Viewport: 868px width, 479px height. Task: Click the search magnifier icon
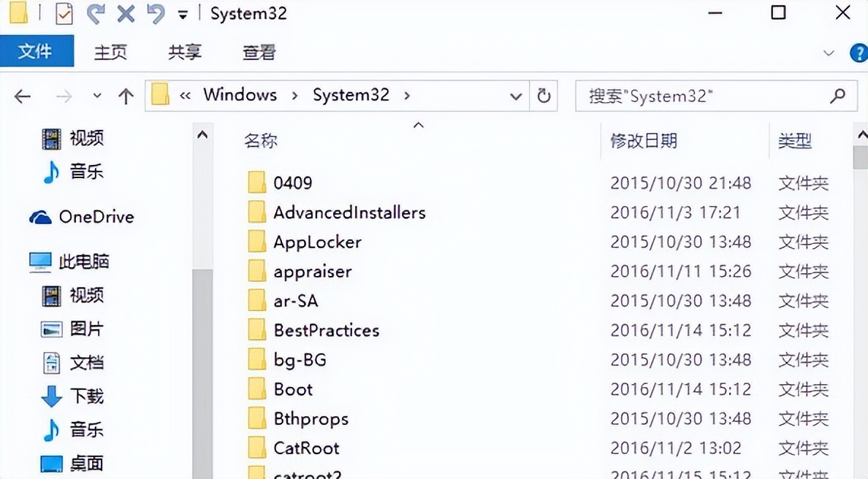point(837,96)
